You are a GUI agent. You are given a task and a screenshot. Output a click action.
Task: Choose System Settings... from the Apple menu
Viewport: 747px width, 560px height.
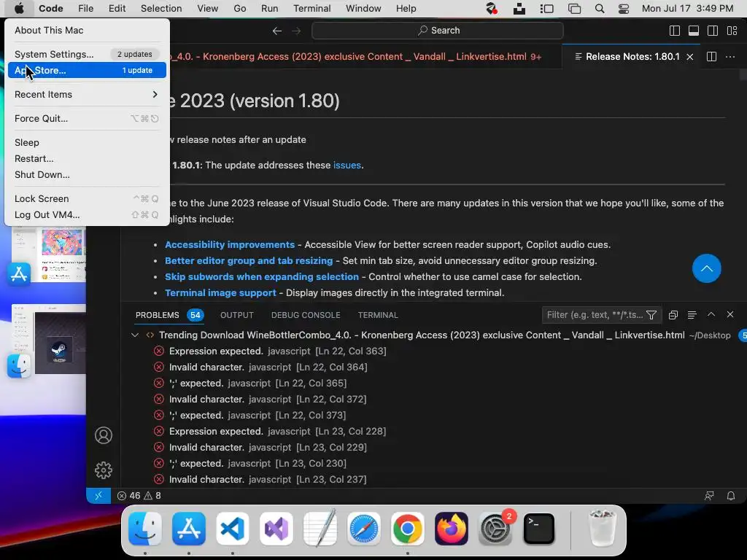pos(87,54)
